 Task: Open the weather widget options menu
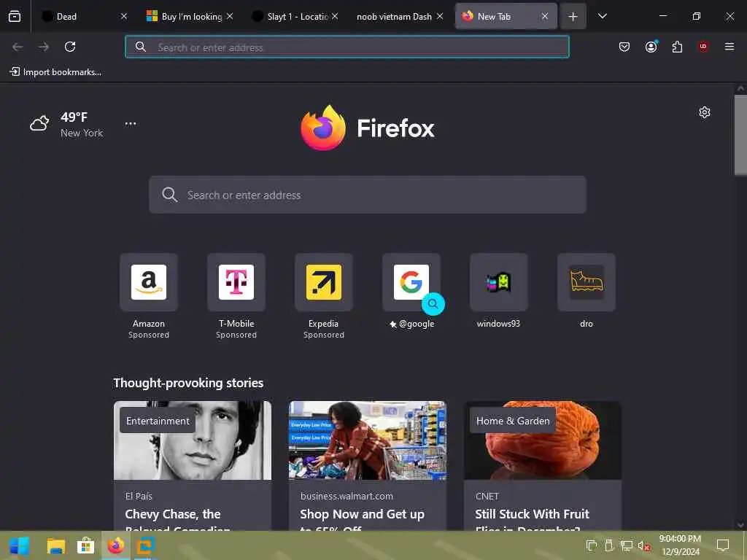point(131,123)
